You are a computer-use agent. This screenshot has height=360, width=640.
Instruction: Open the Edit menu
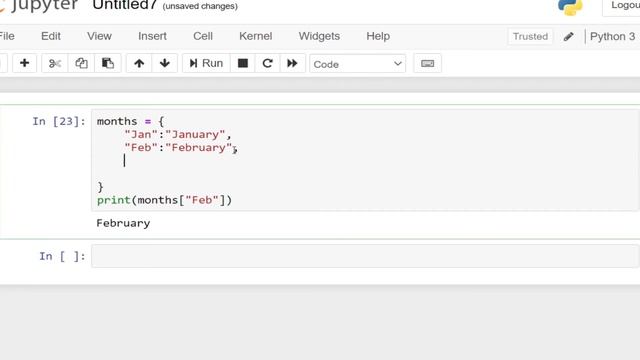[x=51, y=36]
